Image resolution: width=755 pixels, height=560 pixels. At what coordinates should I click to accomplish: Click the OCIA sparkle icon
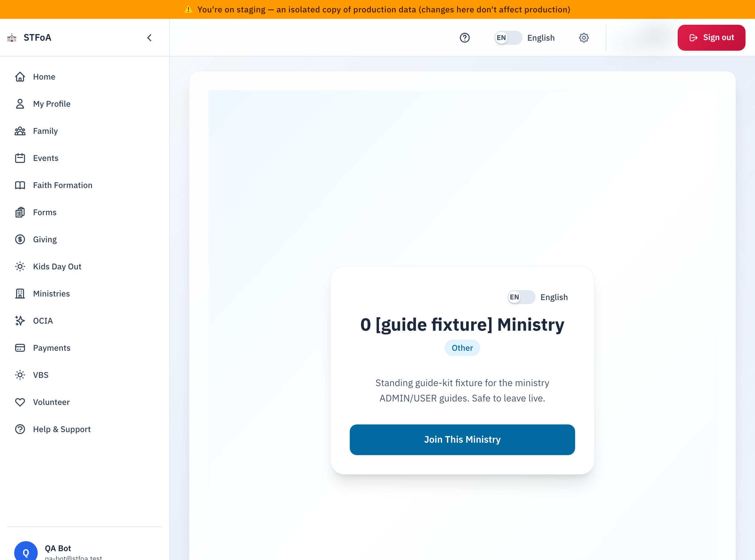(20, 321)
